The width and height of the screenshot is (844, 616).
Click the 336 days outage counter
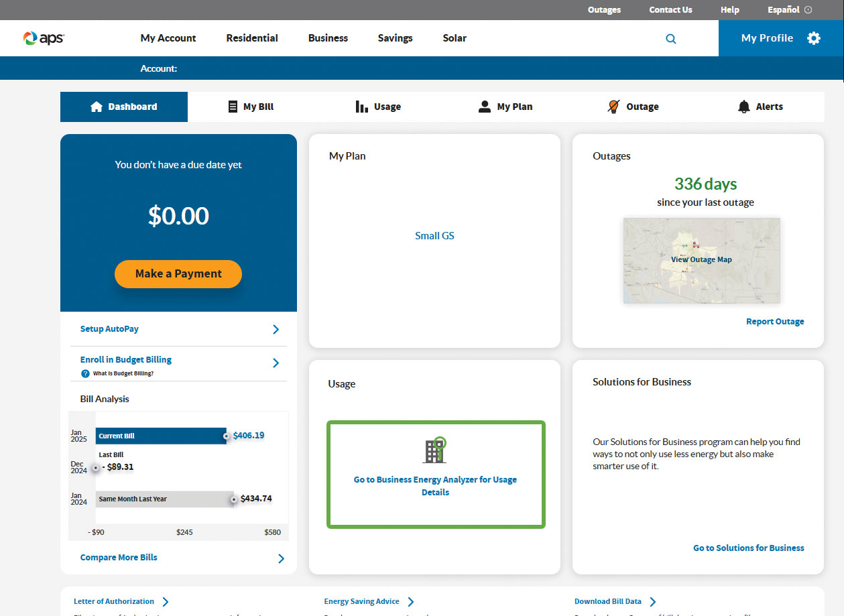(x=705, y=184)
